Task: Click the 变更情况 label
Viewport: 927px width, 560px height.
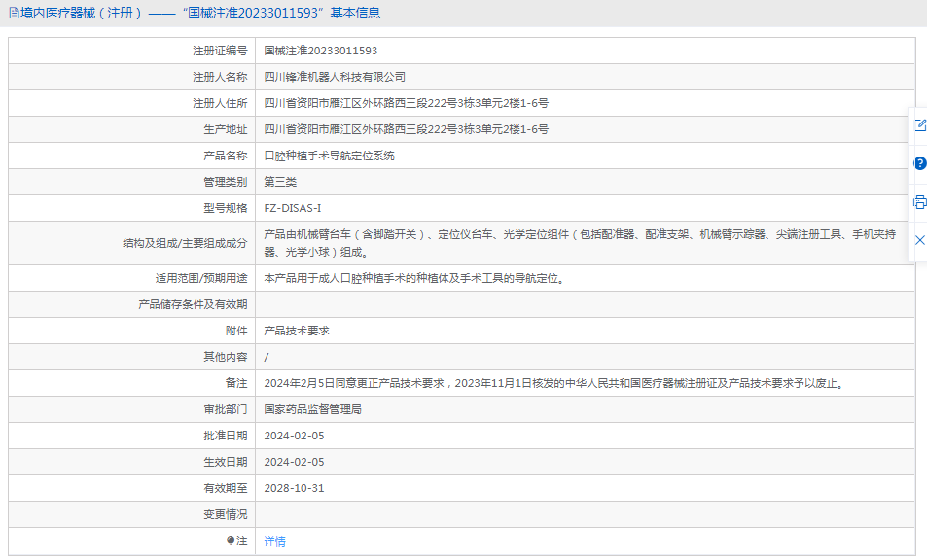Action: [x=226, y=514]
